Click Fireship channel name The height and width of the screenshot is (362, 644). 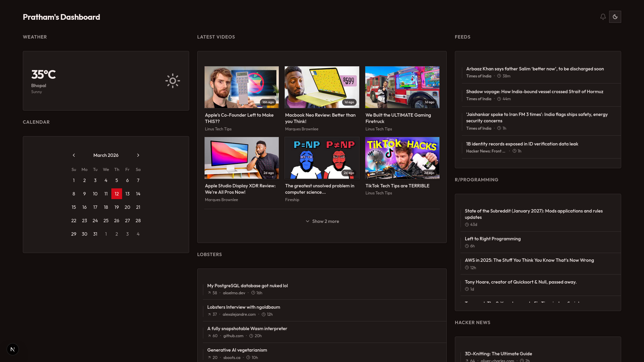pyautogui.click(x=292, y=200)
